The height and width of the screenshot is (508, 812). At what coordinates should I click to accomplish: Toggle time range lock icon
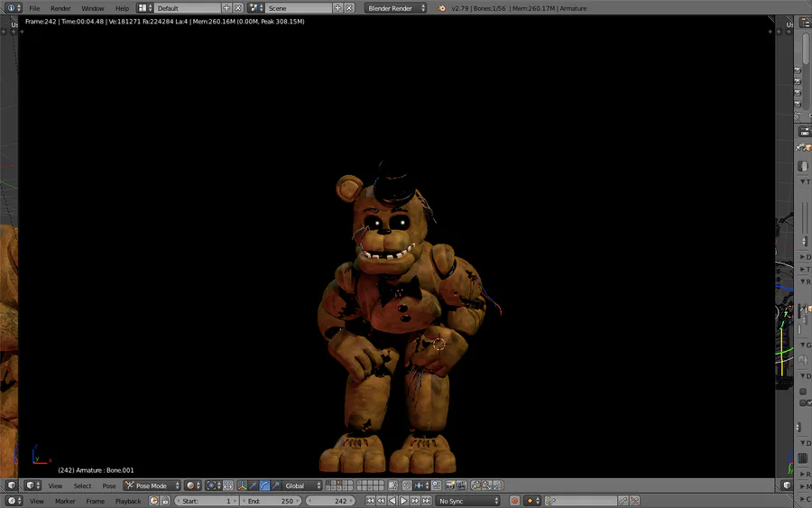pyautogui.click(x=165, y=501)
